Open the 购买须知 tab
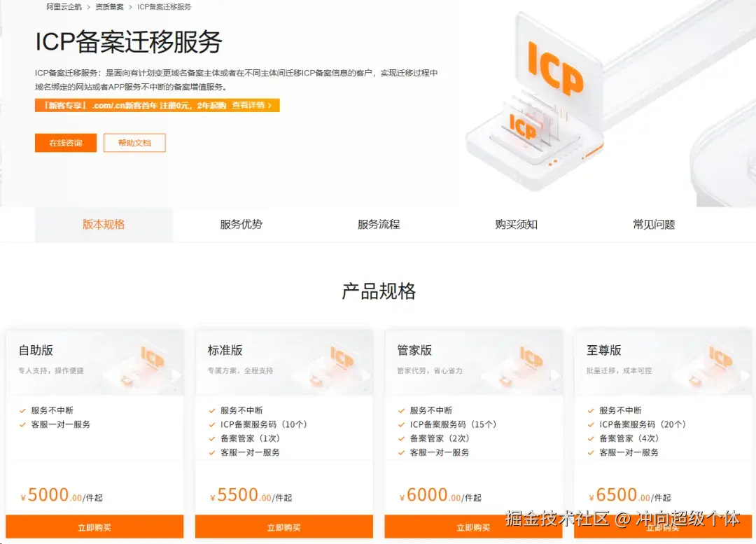This screenshot has width=756, height=544. 517,224
